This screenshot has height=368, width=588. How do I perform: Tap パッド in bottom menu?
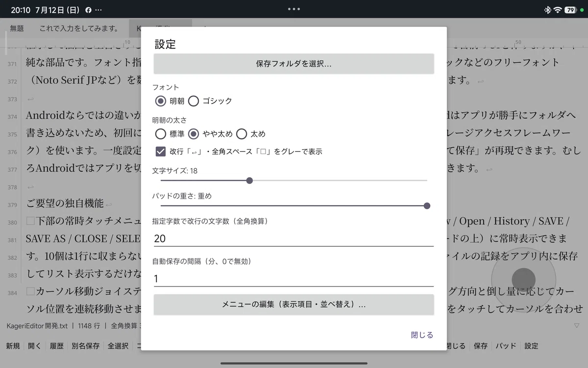click(x=506, y=346)
